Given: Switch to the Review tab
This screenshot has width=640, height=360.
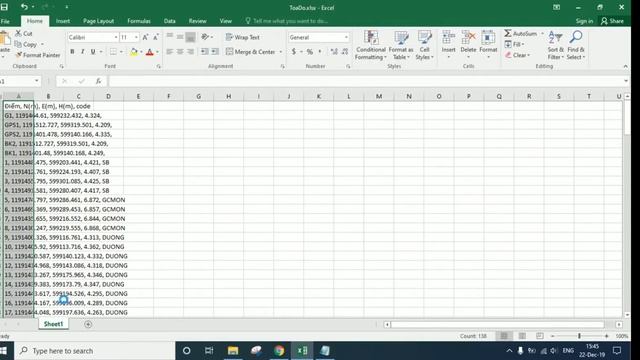Looking at the screenshot, I should pyautogui.click(x=198, y=21).
